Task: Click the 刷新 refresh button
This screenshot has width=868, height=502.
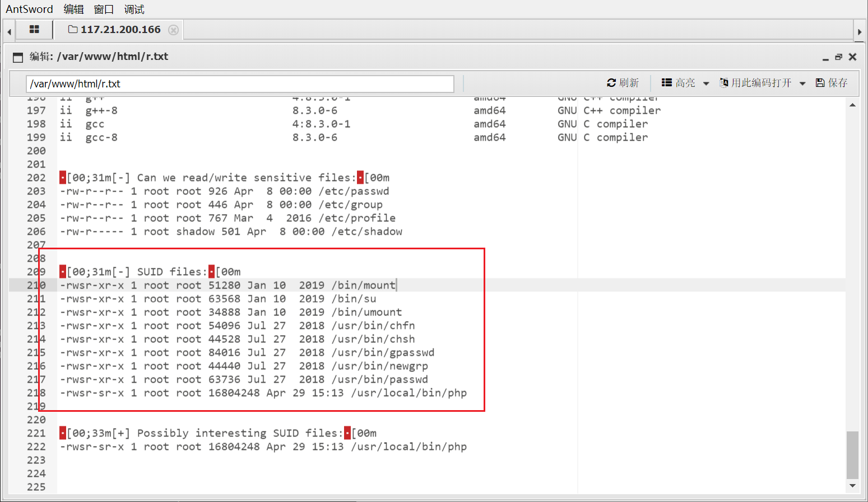Action: click(623, 83)
